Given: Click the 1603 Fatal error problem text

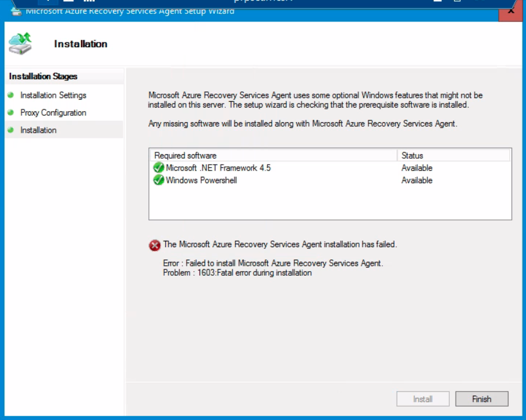Looking at the screenshot, I should click(237, 273).
